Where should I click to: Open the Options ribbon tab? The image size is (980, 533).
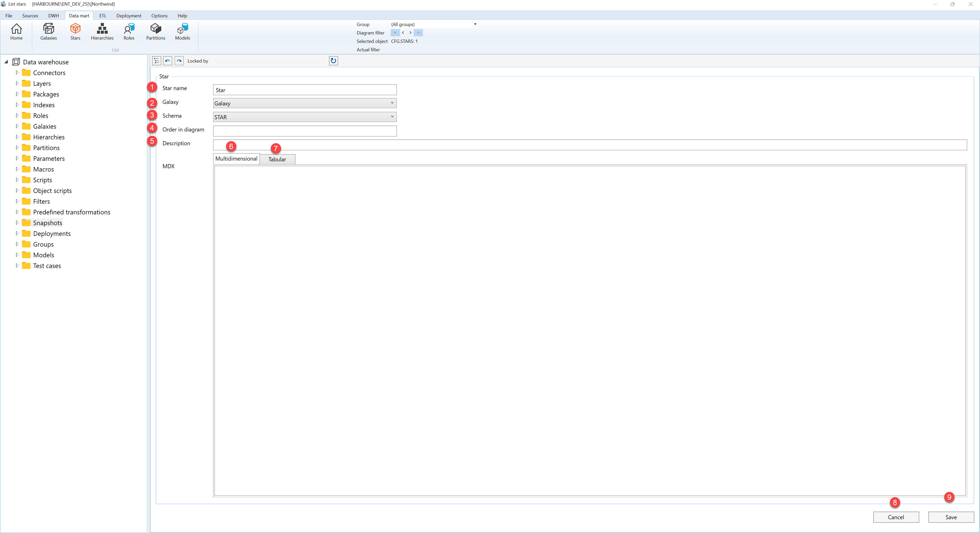(x=159, y=16)
